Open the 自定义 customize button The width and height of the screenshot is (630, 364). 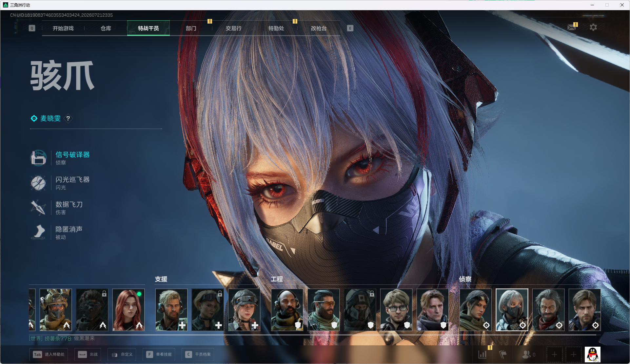(x=122, y=355)
